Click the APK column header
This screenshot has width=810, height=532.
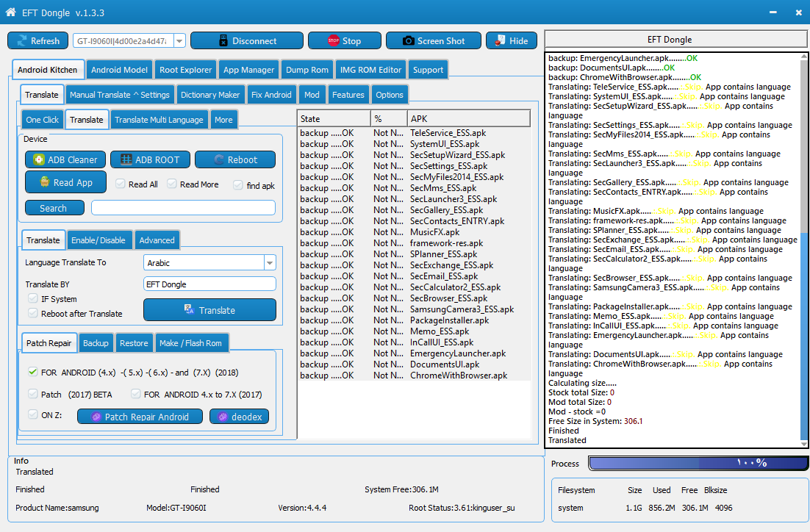click(x=468, y=119)
